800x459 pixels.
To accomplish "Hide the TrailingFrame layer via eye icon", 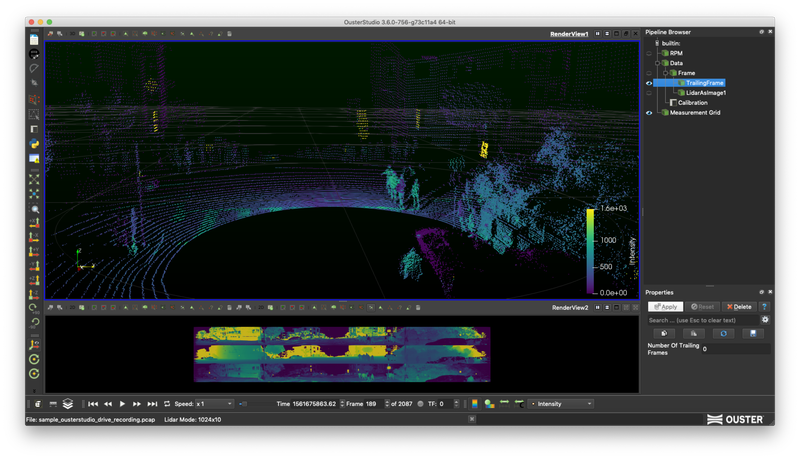I will [x=649, y=83].
